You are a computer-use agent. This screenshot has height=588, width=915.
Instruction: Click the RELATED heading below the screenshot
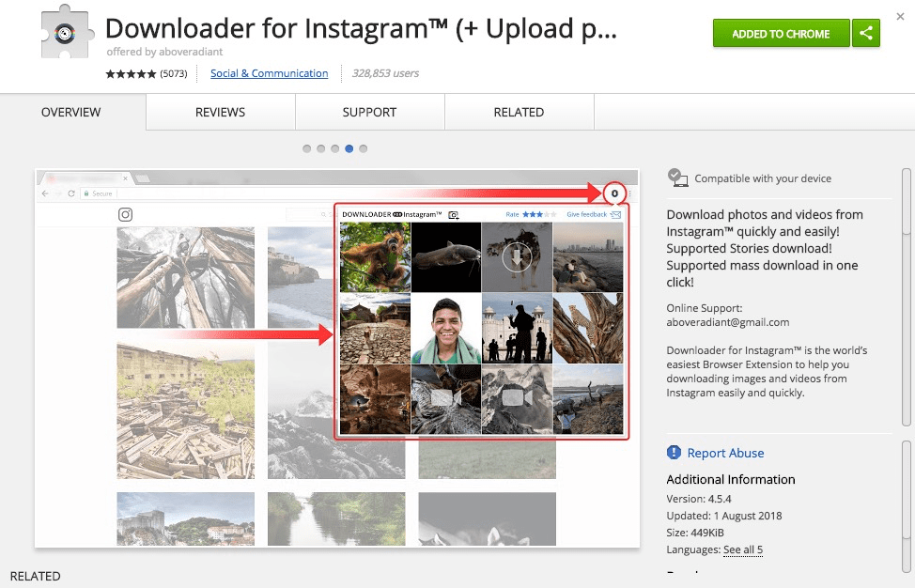coord(35,577)
